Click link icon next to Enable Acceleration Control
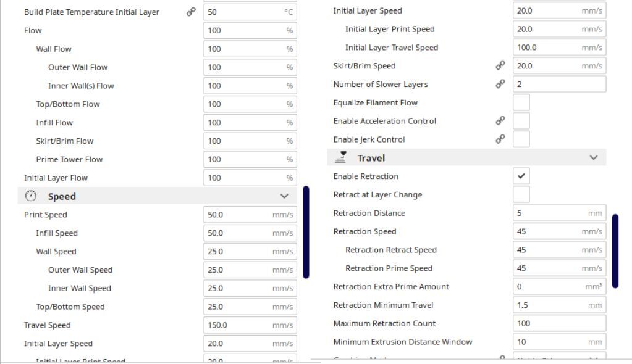The width and height of the screenshot is (632, 364). click(x=500, y=121)
